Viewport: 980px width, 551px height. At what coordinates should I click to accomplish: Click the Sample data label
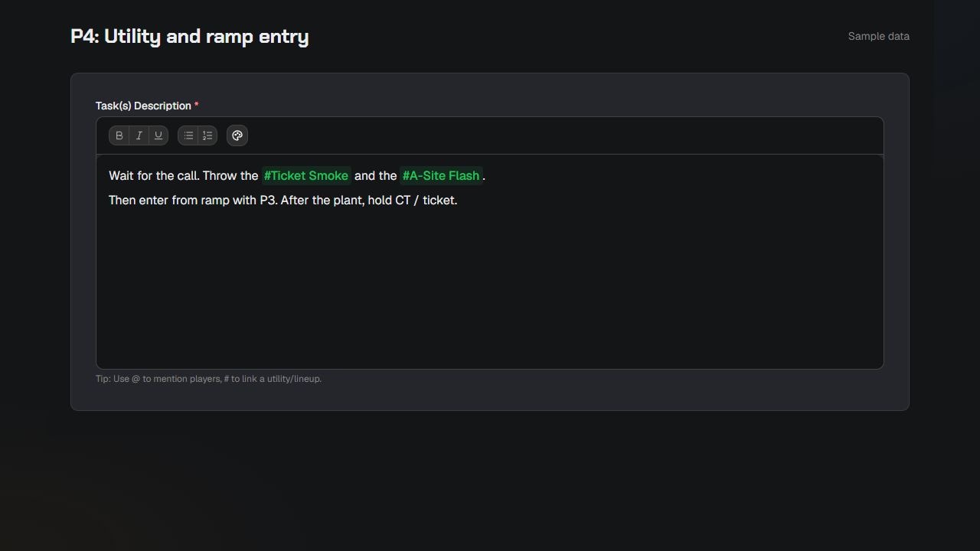tap(879, 36)
